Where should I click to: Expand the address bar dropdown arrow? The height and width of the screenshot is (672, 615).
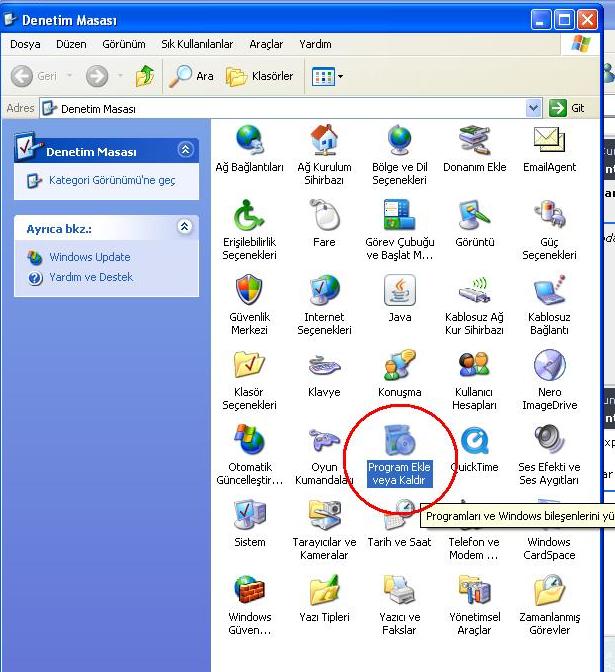point(534,108)
